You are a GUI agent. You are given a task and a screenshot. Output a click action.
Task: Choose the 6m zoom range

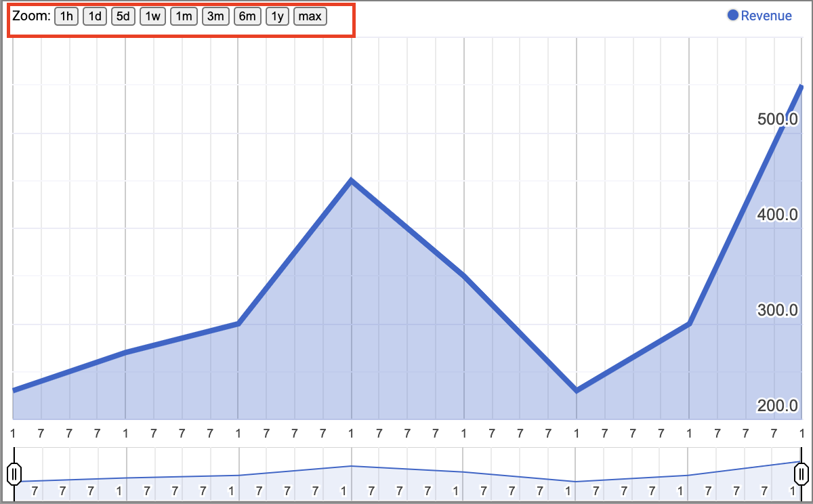click(x=247, y=16)
